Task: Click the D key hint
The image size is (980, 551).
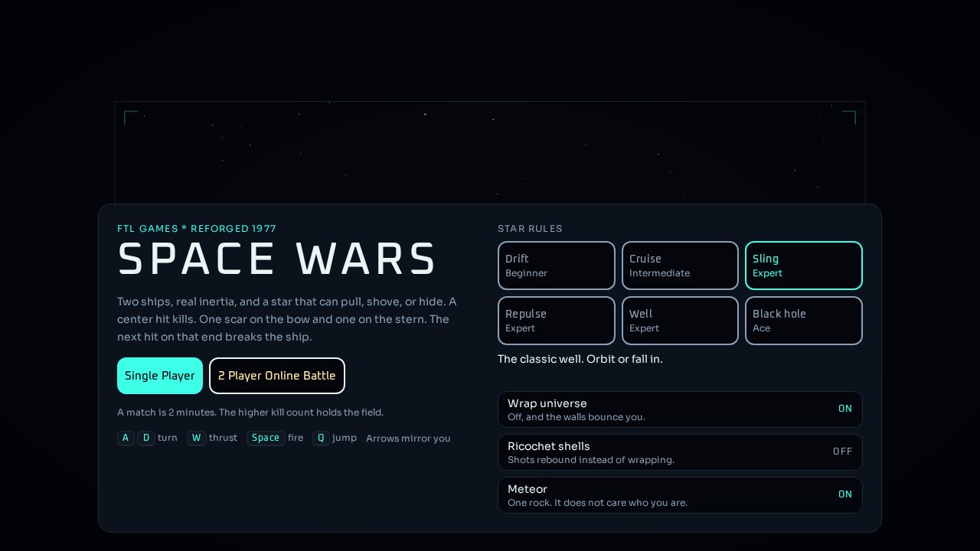Action: pyautogui.click(x=146, y=438)
